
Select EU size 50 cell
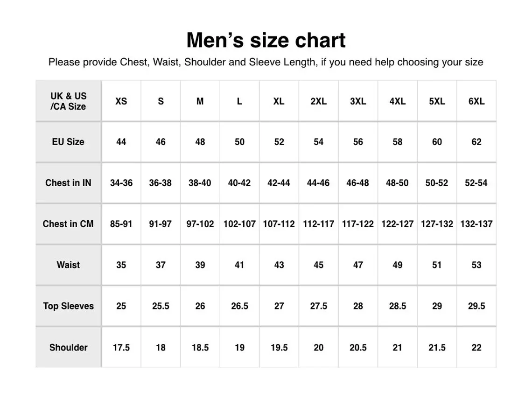coord(239,142)
